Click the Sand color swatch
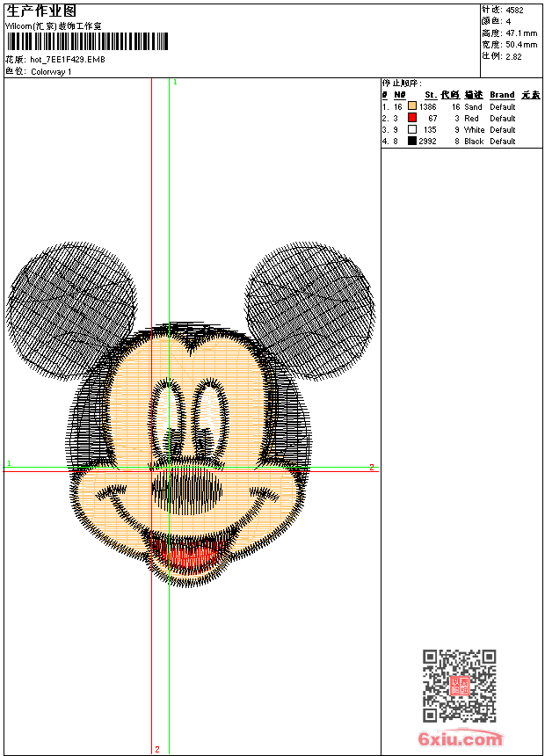545x756 pixels. [x=412, y=106]
